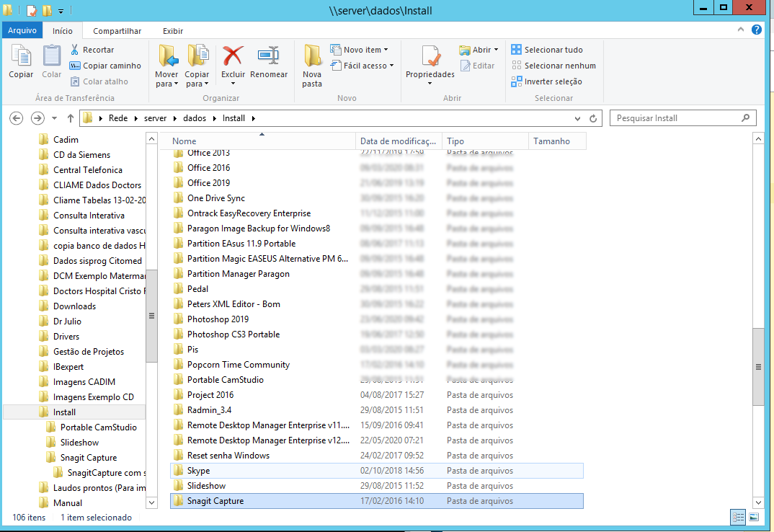Open the Propriedades checkmark icon
This screenshot has height=532, width=774.
tap(430, 56)
